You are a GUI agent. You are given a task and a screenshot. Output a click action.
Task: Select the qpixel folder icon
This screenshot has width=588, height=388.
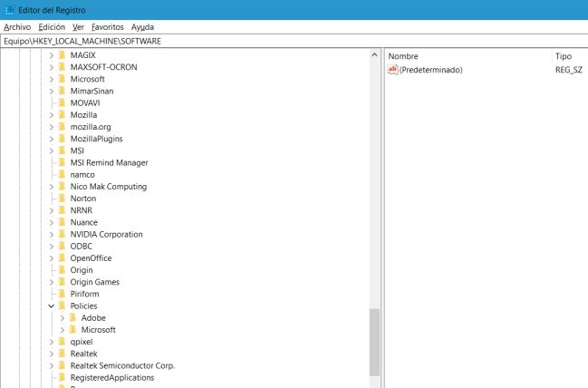pyautogui.click(x=63, y=342)
